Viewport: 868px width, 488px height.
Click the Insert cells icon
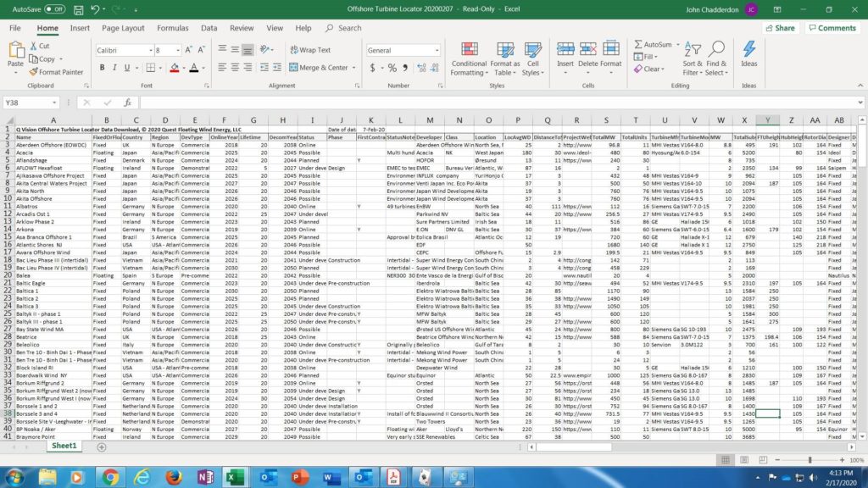pyautogui.click(x=565, y=49)
